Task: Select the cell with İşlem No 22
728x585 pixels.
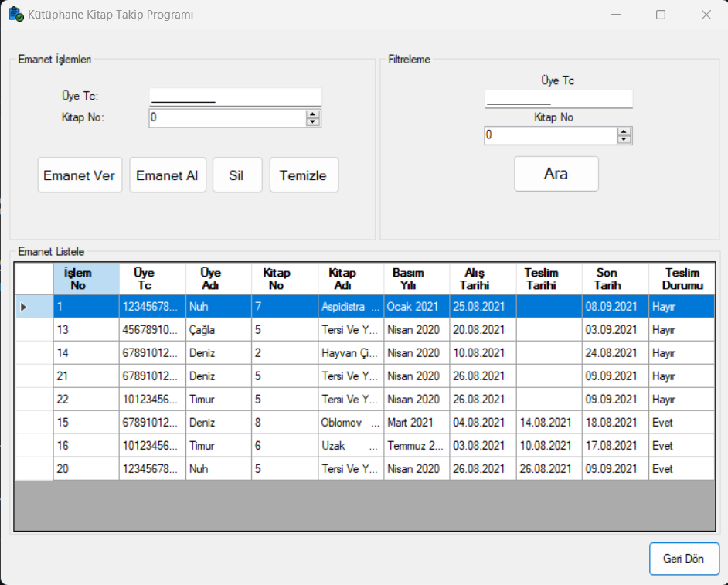Action: click(87, 400)
